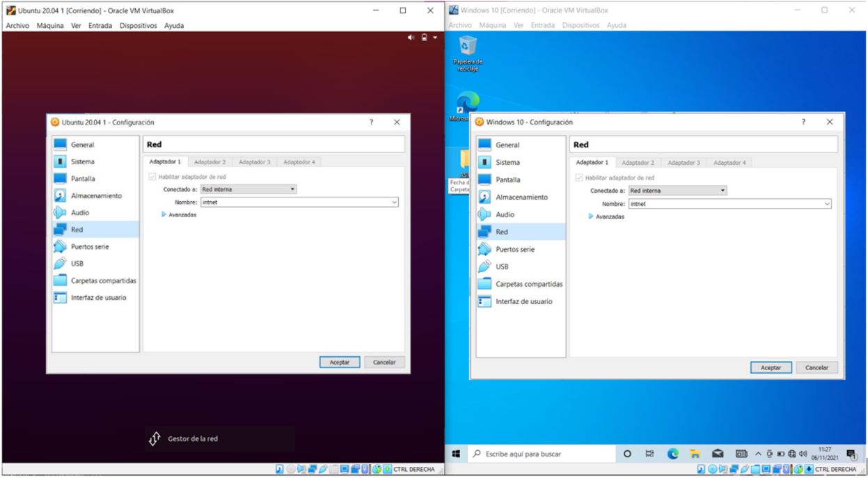This screenshot has width=868, height=478.
Task: Open Conectado a dropdown in Windows 10 dialog
Action: point(677,190)
